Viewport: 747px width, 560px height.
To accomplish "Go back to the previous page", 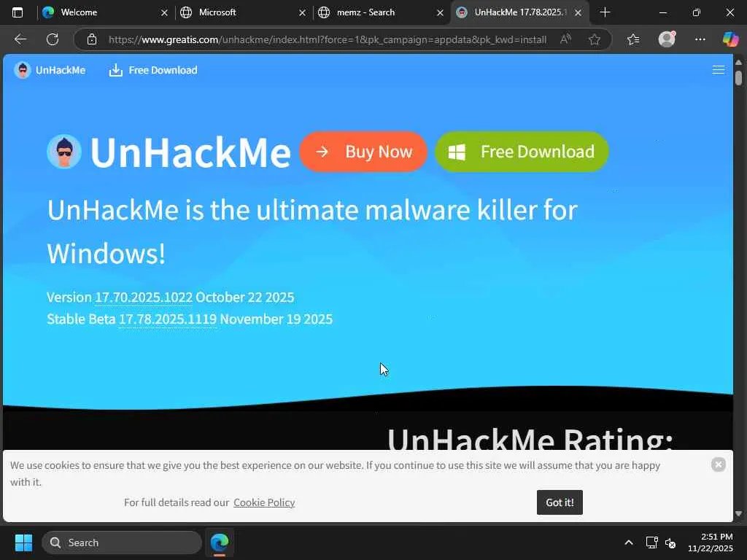I will click(20, 39).
